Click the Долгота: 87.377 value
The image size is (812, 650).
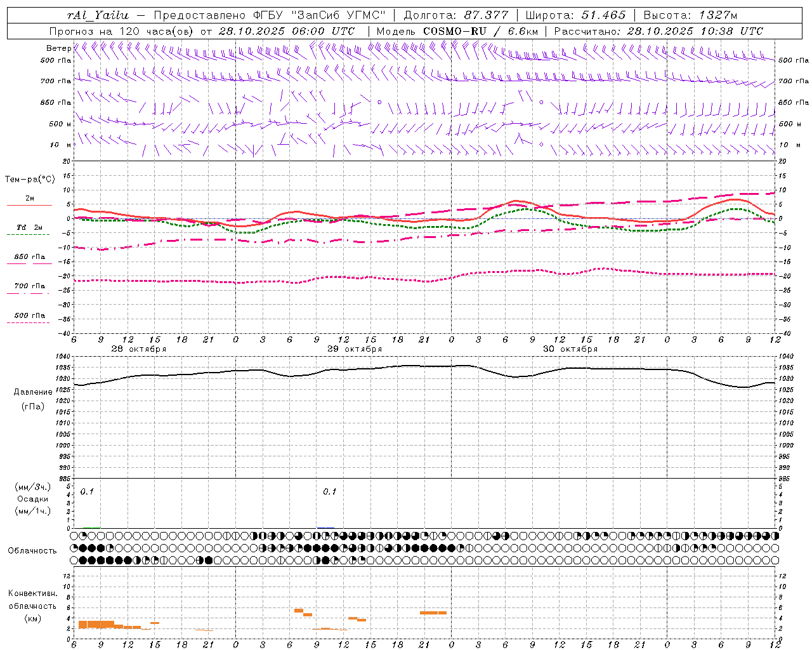456,15
